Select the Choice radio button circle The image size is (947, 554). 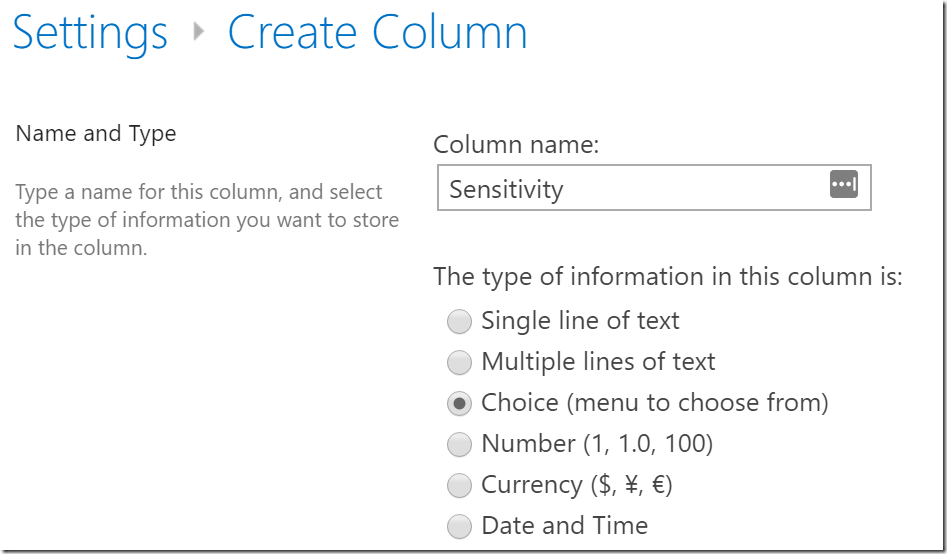pyautogui.click(x=459, y=404)
